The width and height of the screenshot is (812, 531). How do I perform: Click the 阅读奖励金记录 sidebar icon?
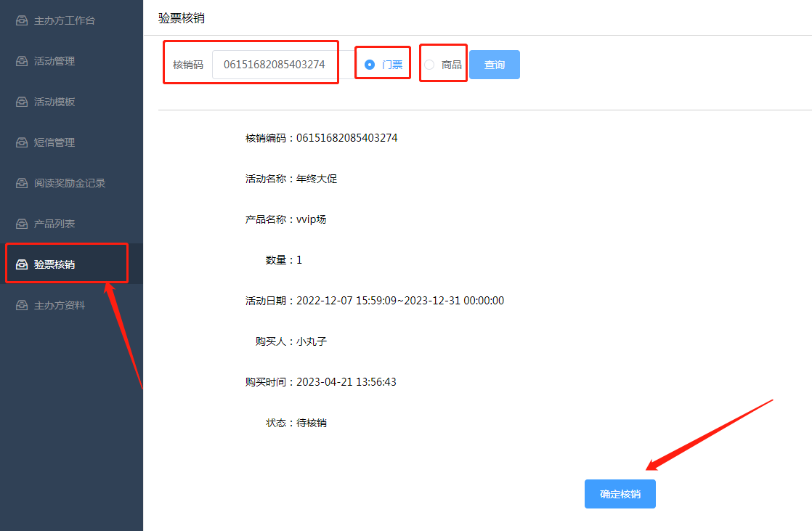click(x=22, y=183)
